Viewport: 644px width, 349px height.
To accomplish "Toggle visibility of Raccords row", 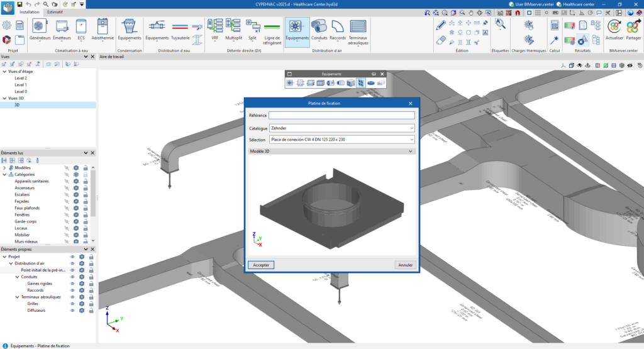I will click(72, 291).
